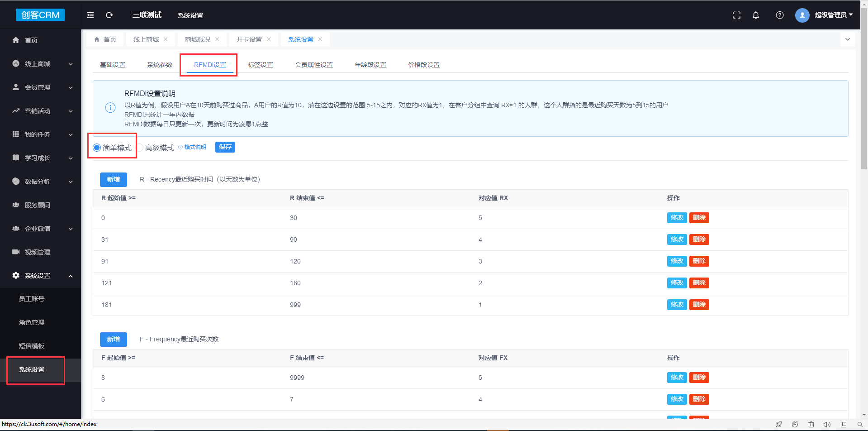This screenshot has width=868, height=431.
Task: Click the help question mark icon
Action: [779, 15]
